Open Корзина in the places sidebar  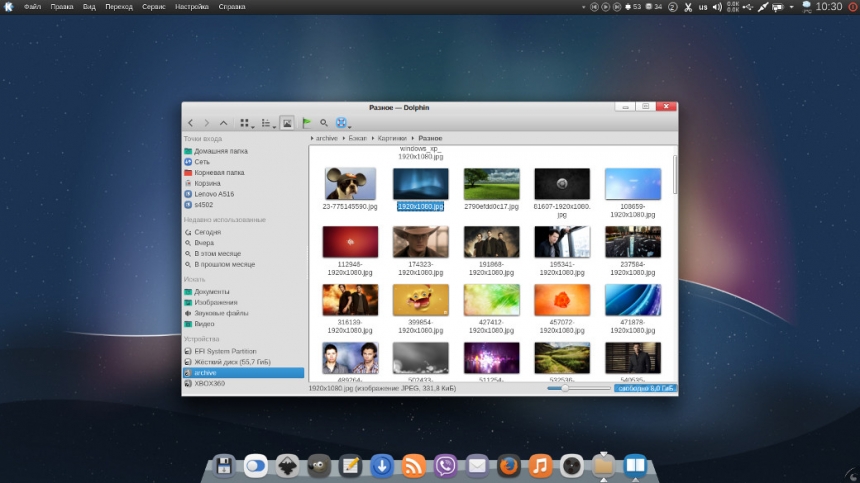pos(207,183)
